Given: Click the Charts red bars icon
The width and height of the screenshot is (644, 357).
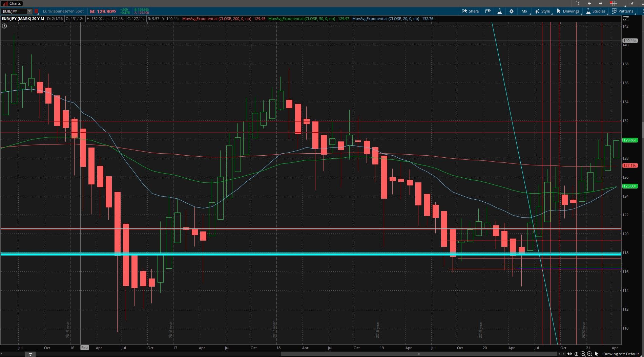Looking at the screenshot, I should pyautogui.click(x=6, y=3).
